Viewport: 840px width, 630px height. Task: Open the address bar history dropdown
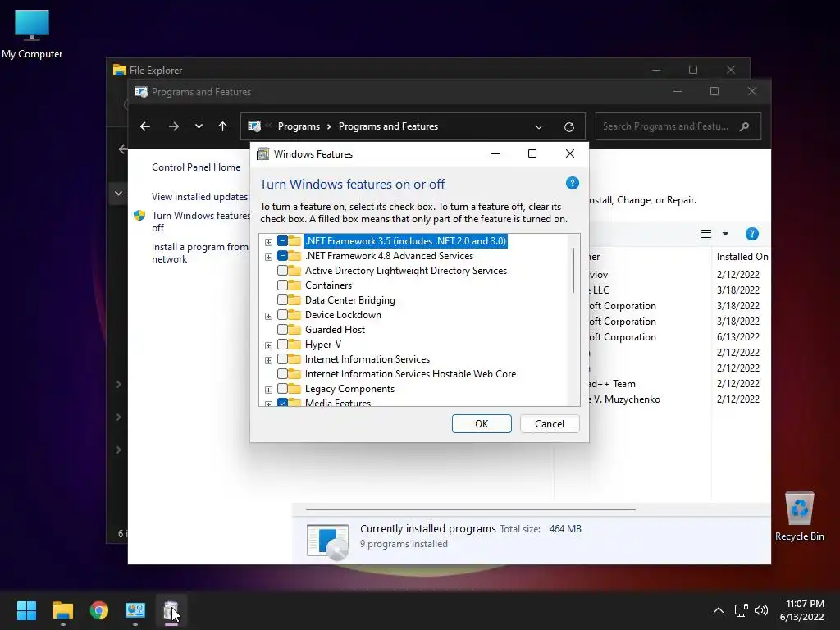538,127
